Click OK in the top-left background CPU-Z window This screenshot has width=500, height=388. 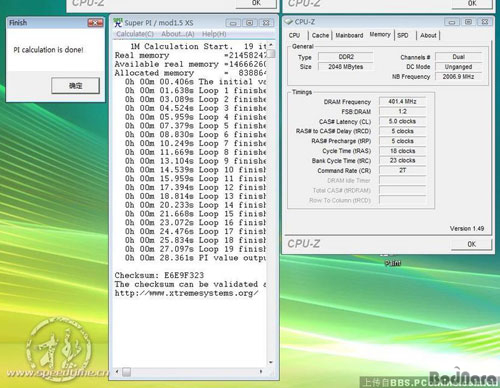click(256, 3)
